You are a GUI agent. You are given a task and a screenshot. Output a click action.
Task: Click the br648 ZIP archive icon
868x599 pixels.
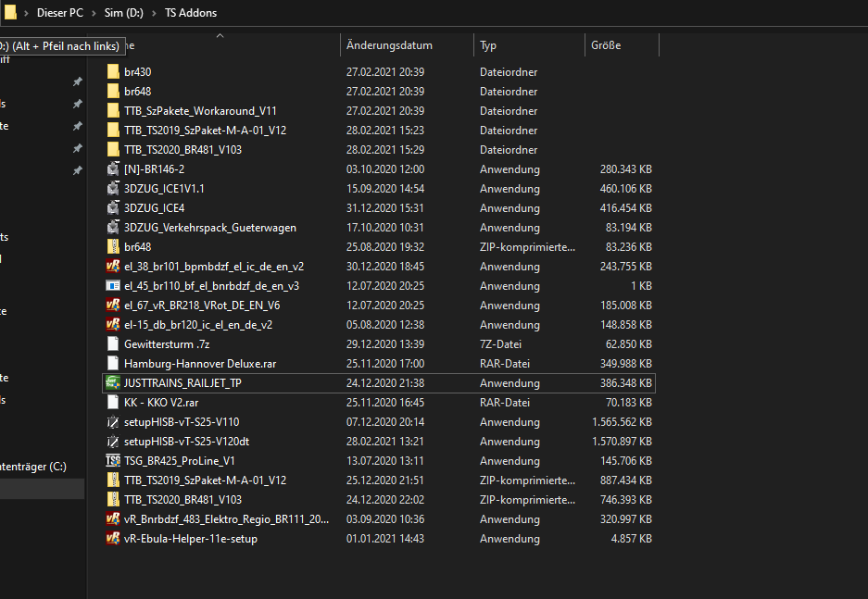coord(113,247)
